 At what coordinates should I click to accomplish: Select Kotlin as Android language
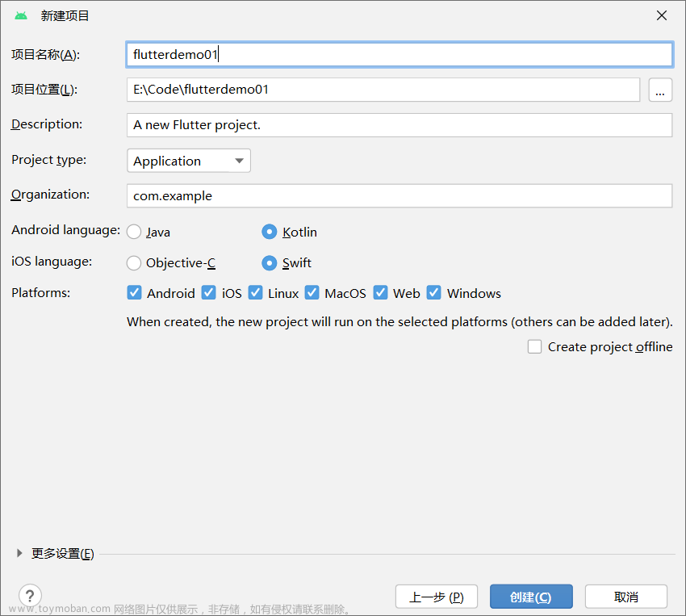[269, 232]
